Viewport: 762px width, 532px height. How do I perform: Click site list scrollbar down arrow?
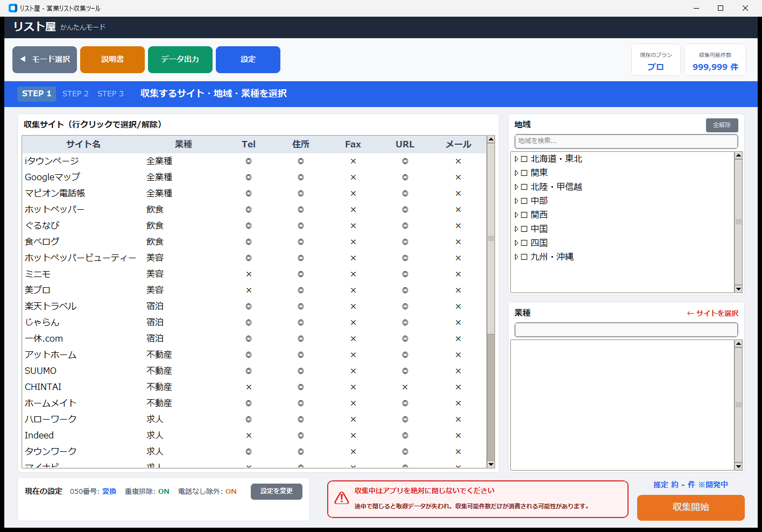point(491,464)
